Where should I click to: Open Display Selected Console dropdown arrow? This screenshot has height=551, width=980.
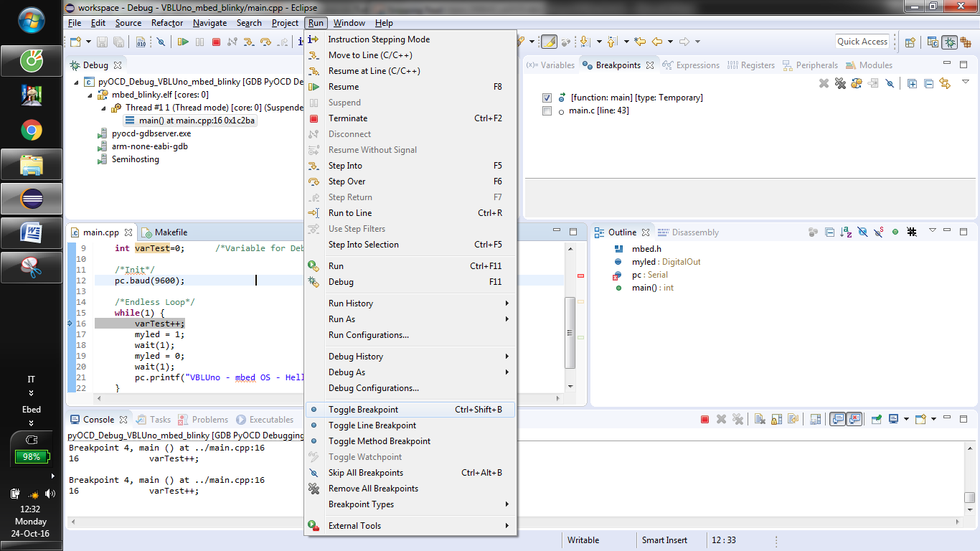pos(906,419)
